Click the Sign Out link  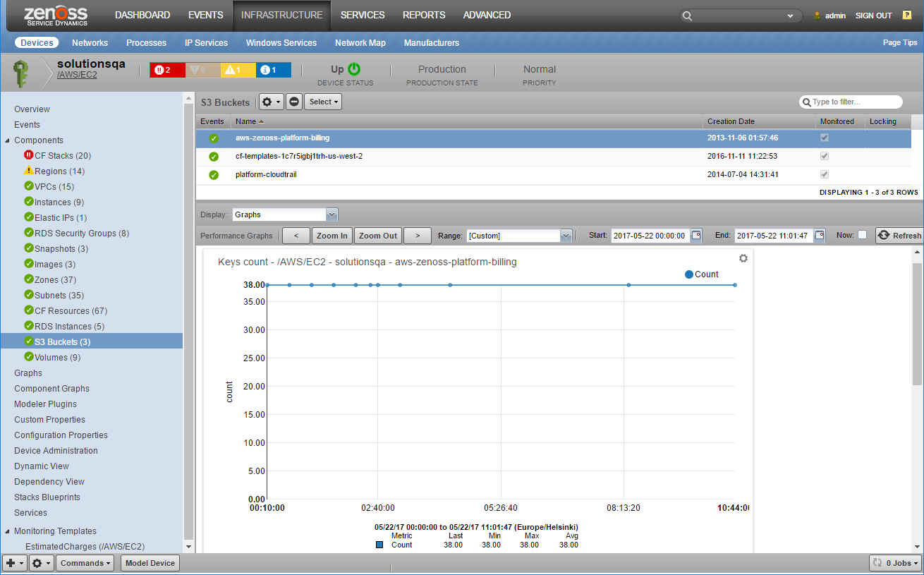pos(874,16)
